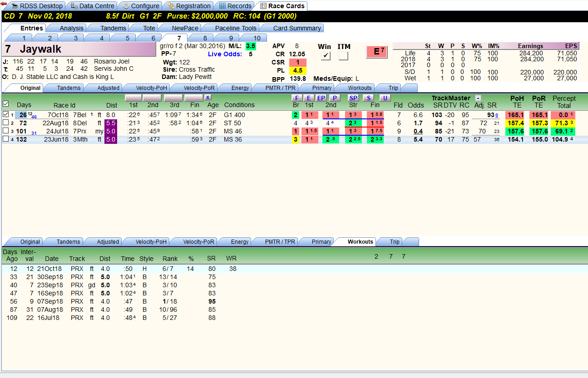Click the yellow PL 4.5 value
Image resolution: width=588 pixels, height=378 pixels.
coord(298,71)
